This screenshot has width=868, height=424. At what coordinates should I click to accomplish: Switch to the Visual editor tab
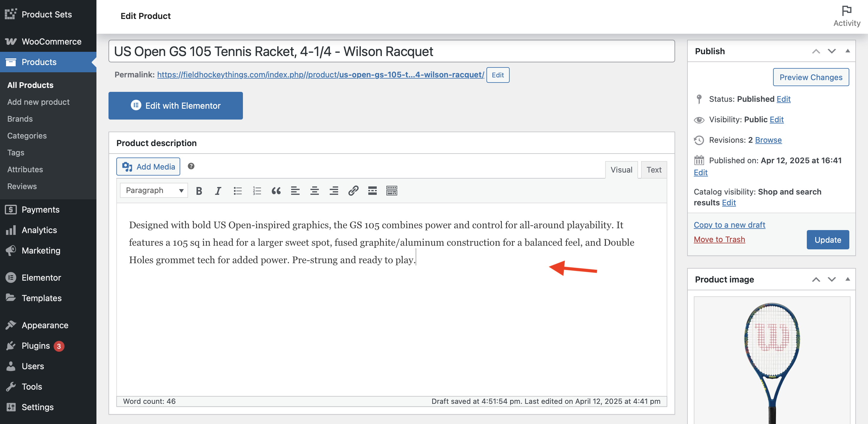pyautogui.click(x=621, y=170)
